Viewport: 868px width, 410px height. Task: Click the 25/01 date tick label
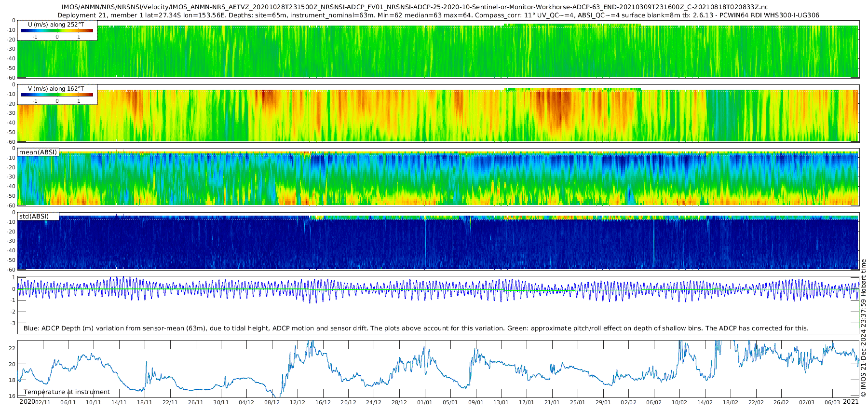[577, 403]
